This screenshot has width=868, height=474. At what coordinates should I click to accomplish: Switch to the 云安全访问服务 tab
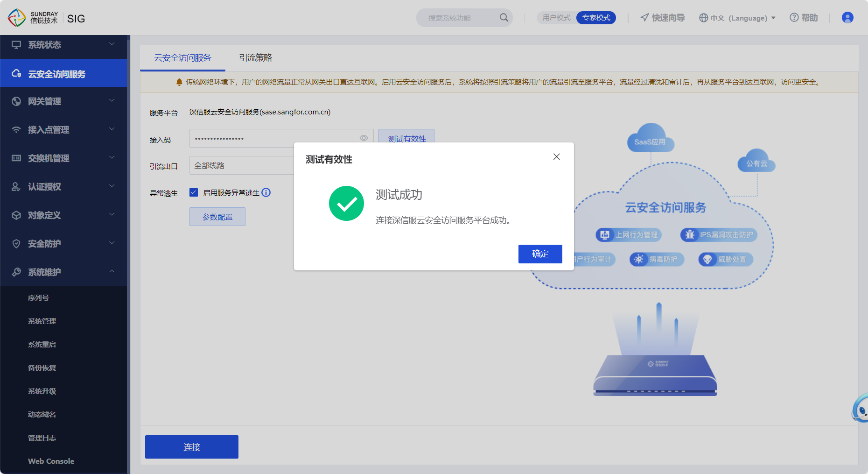182,58
